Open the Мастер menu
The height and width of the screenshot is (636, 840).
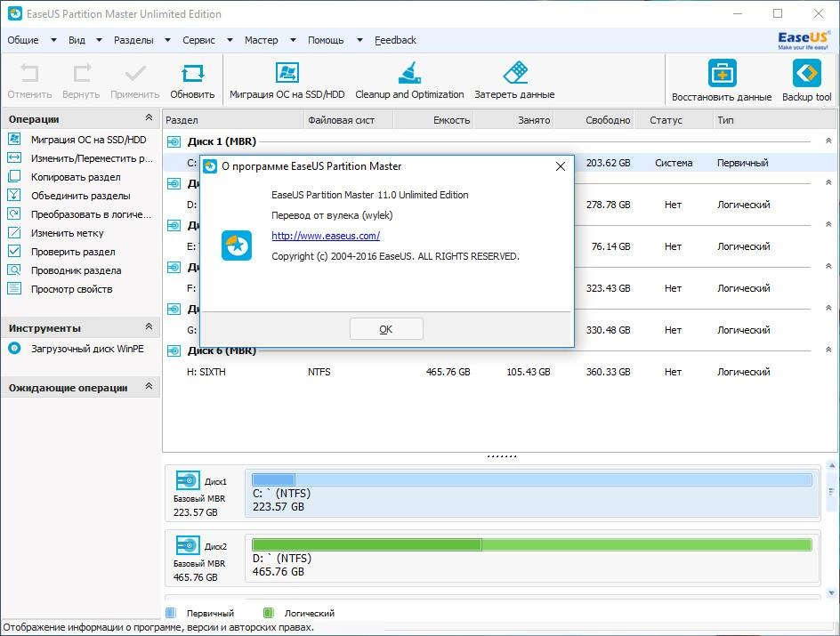click(x=262, y=40)
